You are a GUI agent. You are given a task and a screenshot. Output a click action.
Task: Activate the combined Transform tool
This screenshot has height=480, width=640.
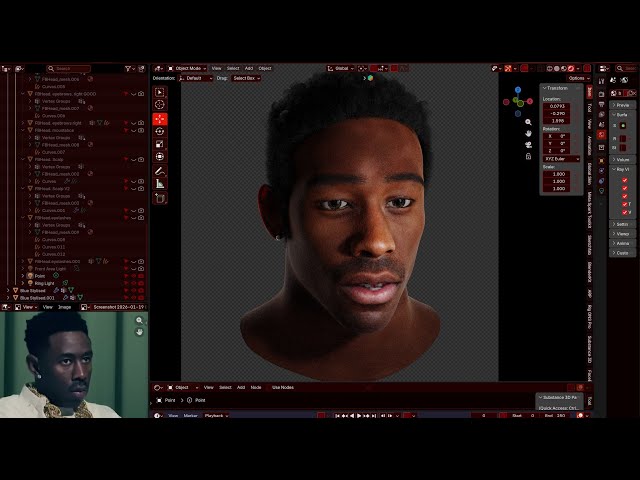pos(160,157)
